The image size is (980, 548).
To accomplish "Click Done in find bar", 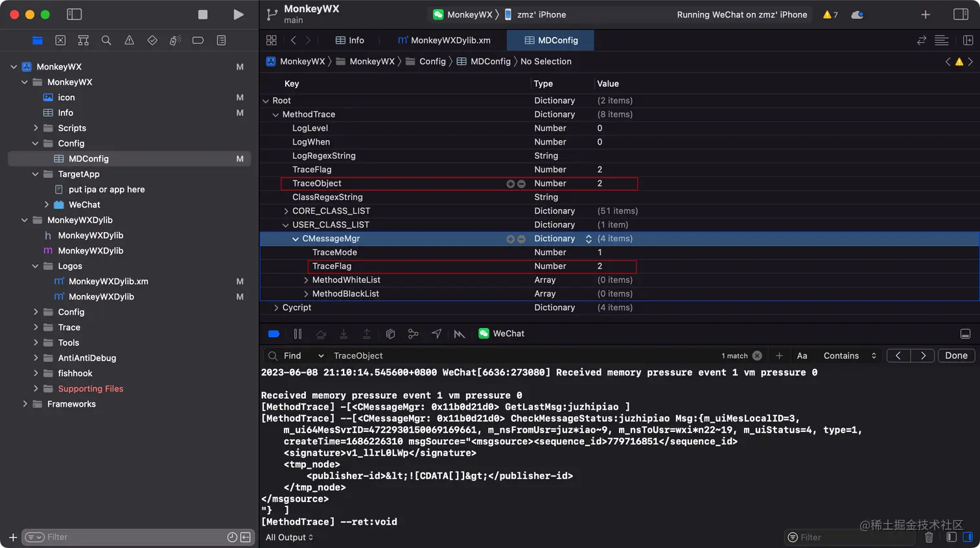I will coord(956,355).
